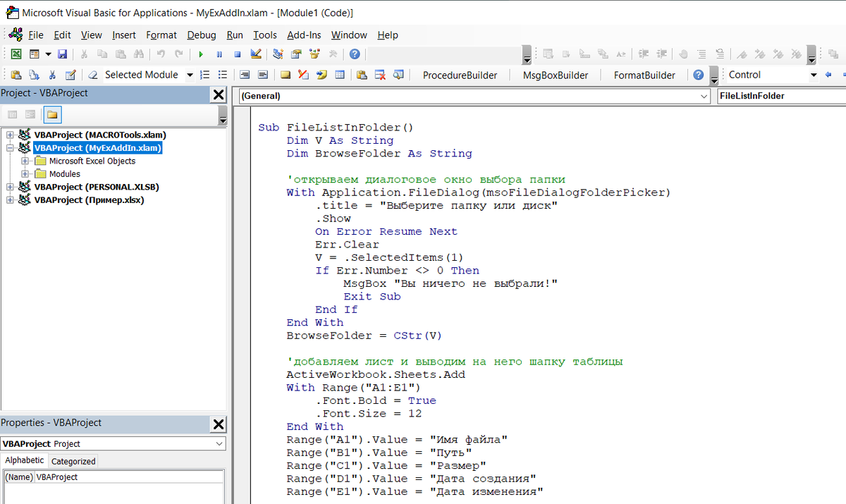Close the Properties - VBAProject panel
Viewport: 846px width, 504px height.
click(x=219, y=424)
